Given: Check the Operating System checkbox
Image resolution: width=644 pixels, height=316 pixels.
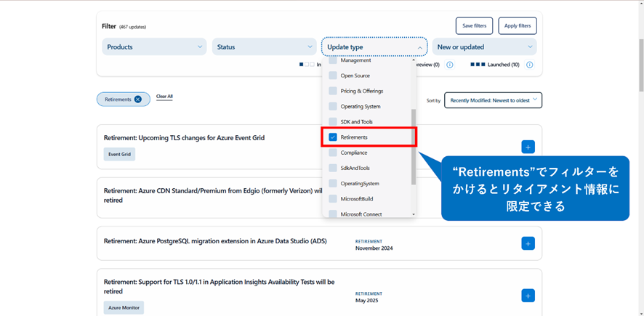Looking at the screenshot, I should (x=333, y=106).
